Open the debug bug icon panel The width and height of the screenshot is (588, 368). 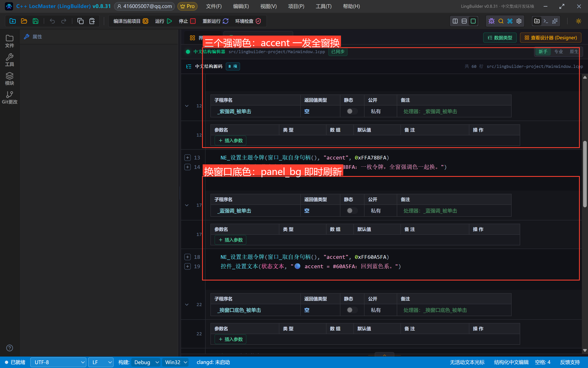coord(491,21)
